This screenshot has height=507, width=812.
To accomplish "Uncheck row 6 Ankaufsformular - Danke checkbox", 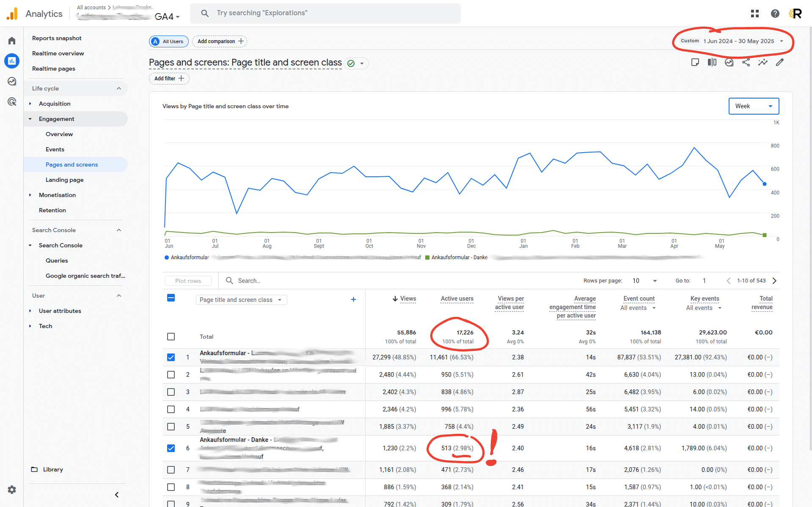I will [x=171, y=448].
